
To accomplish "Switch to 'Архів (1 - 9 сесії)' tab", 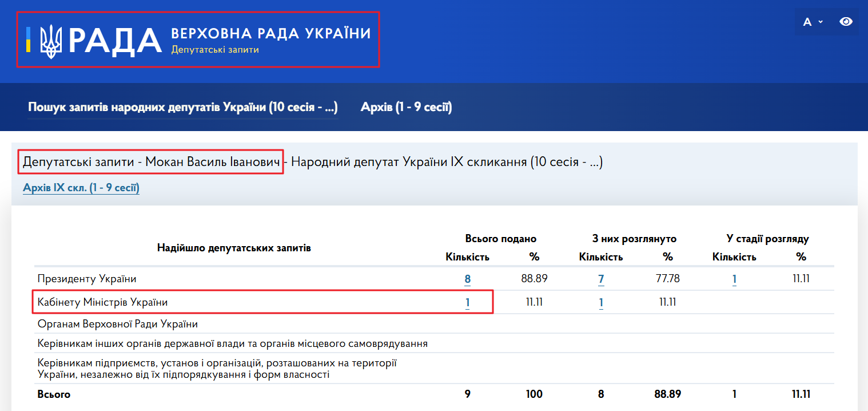I will point(406,107).
